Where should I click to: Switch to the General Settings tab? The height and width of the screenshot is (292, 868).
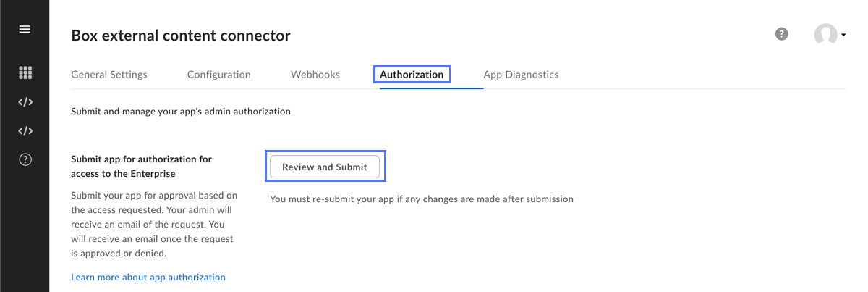coord(109,75)
